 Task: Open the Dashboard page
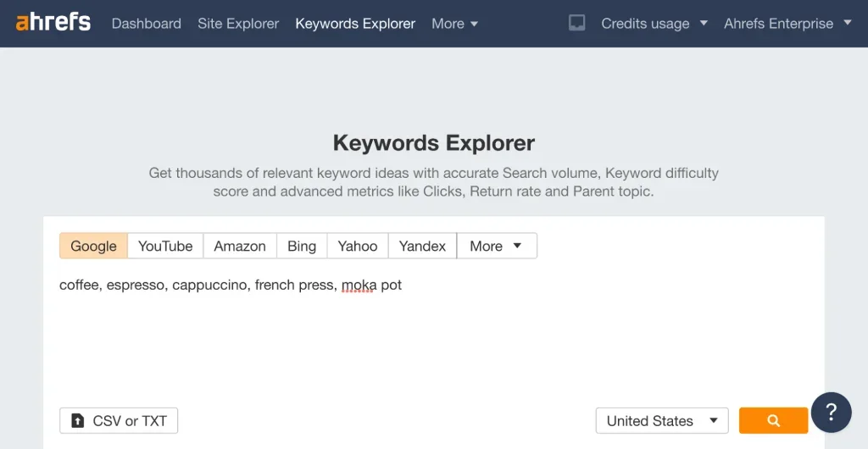(x=146, y=24)
